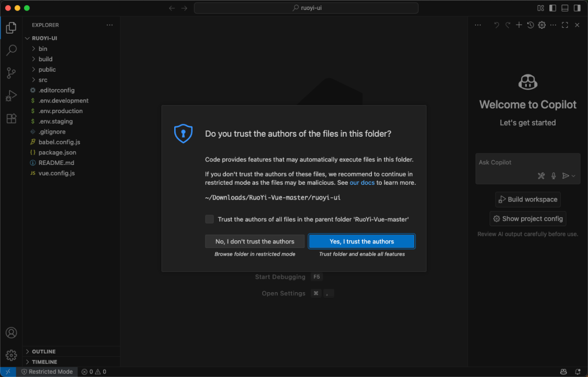The width and height of the screenshot is (588, 377).
Task: Open README.md file
Action: [71, 163]
